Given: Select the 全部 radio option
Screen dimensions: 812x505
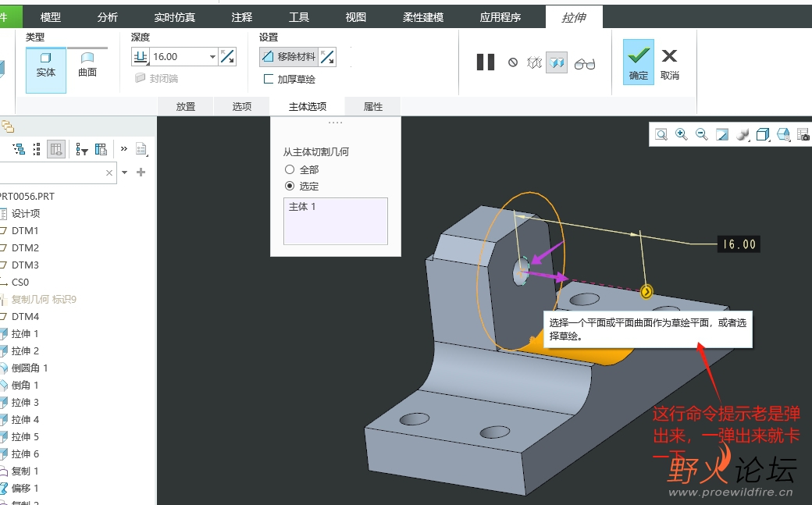Looking at the screenshot, I should pyautogui.click(x=290, y=169).
